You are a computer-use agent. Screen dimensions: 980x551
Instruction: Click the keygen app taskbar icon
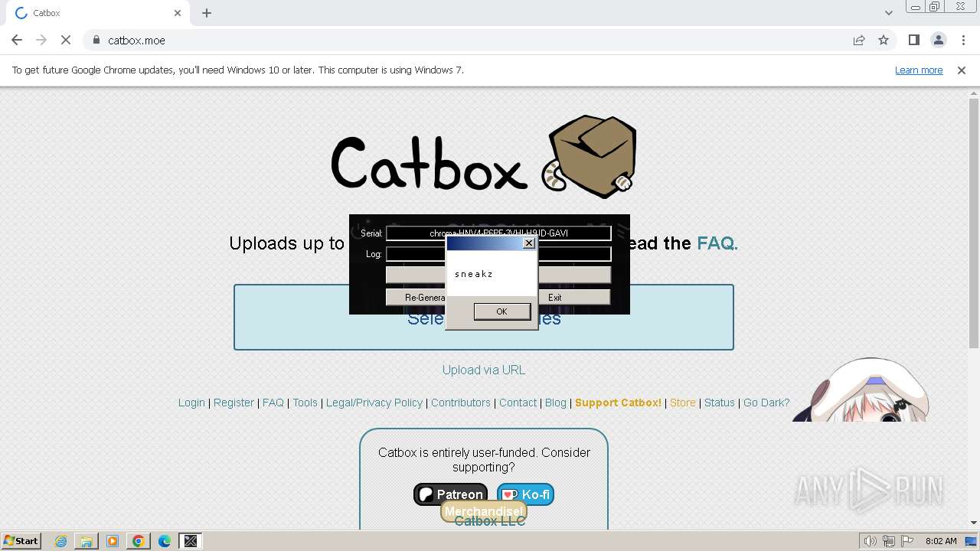191,541
